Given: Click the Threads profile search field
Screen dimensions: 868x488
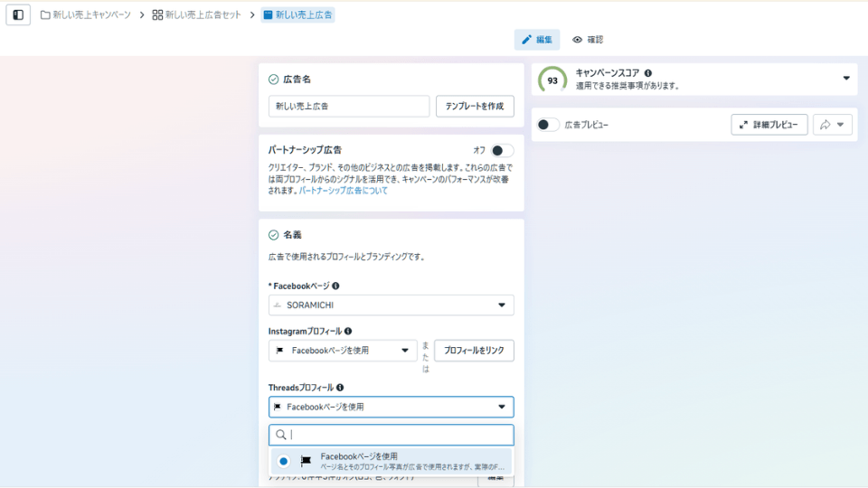Looking at the screenshot, I should pyautogui.click(x=391, y=435).
